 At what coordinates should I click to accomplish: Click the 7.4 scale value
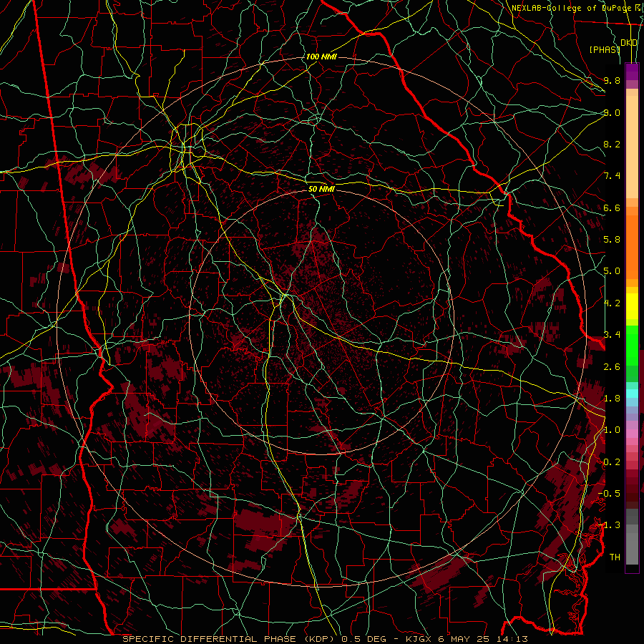(612, 176)
